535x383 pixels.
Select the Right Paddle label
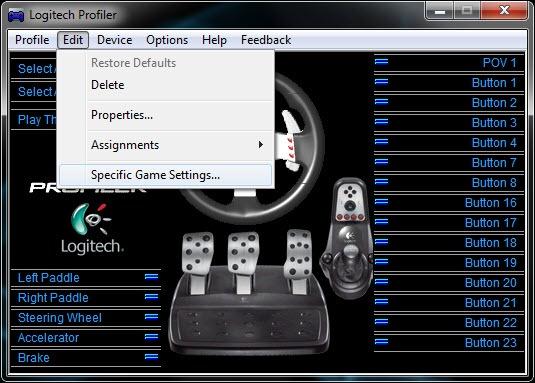(53, 298)
